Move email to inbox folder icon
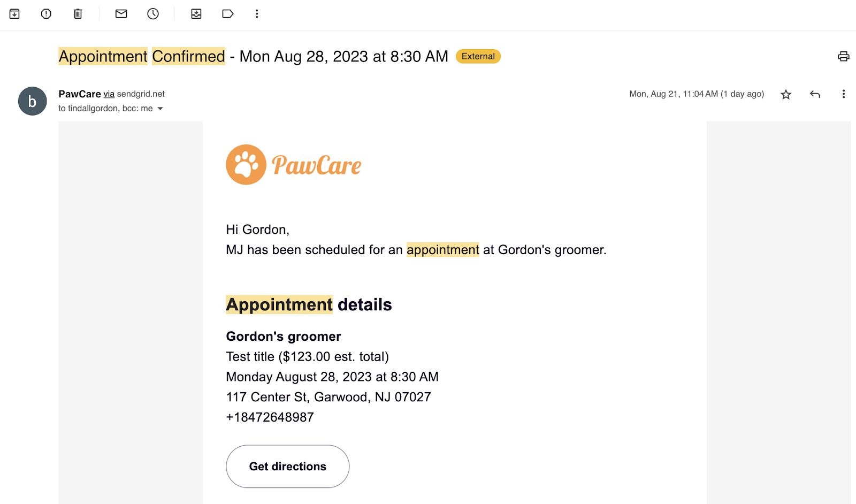The width and height of the screenshot is (856, 504). (x=196, y=14)
